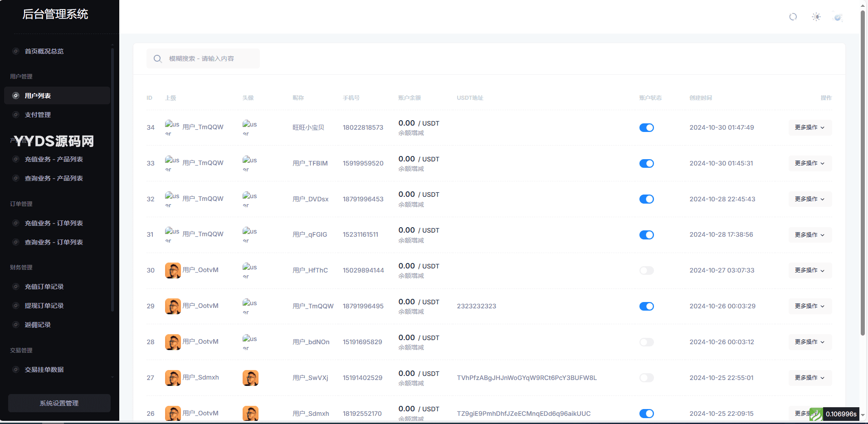Image resolution: width=868 pixels, height=424 pixels.
Task: Expand 更多操作 menu for ID 30
Action: (810, 270)
